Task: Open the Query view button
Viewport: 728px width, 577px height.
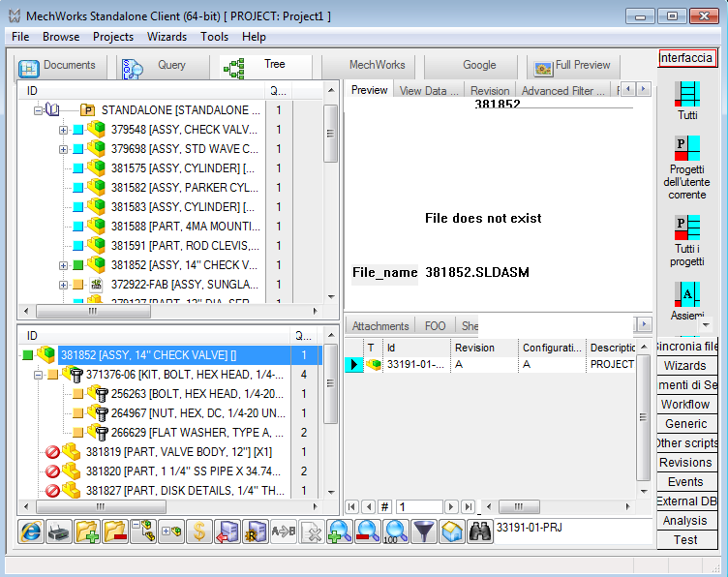Action: coord(162,66)
